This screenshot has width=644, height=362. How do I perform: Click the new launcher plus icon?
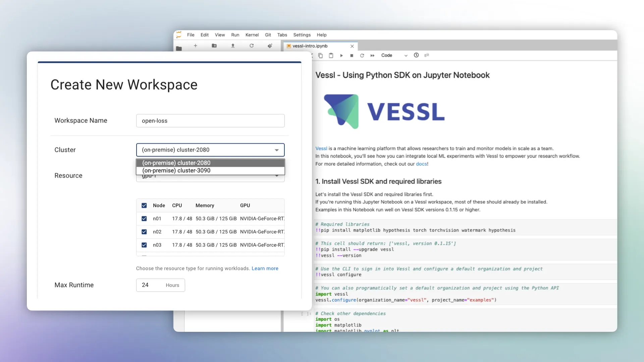(196, 46)
